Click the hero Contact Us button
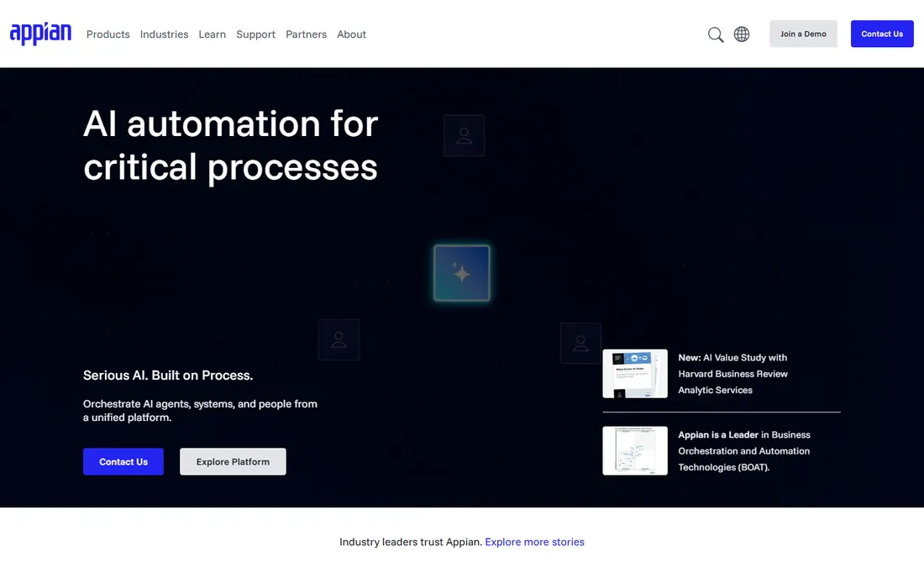Screen dimensions: 924x578 pyautogui.click(x=123, y=461)
